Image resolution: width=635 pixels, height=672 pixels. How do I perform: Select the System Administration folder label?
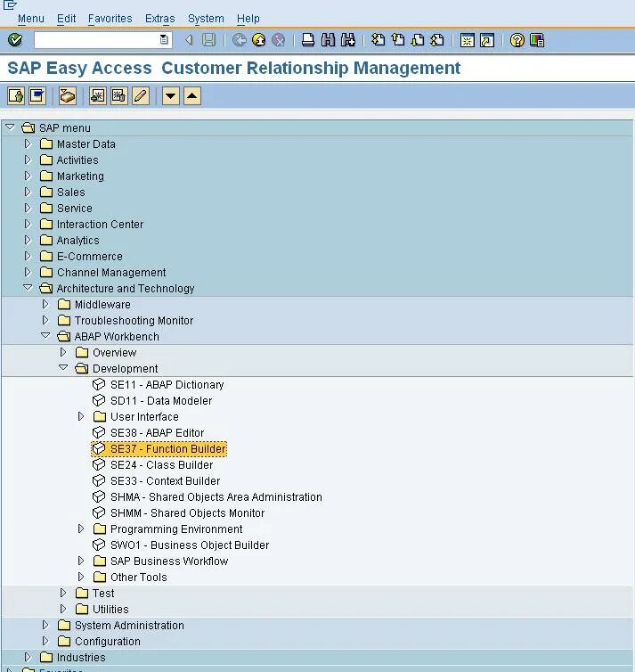[129, 626]
